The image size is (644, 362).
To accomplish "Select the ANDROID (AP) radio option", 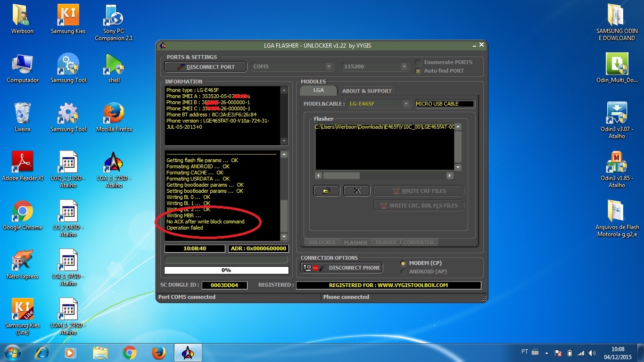I will [x=403, y=271].
